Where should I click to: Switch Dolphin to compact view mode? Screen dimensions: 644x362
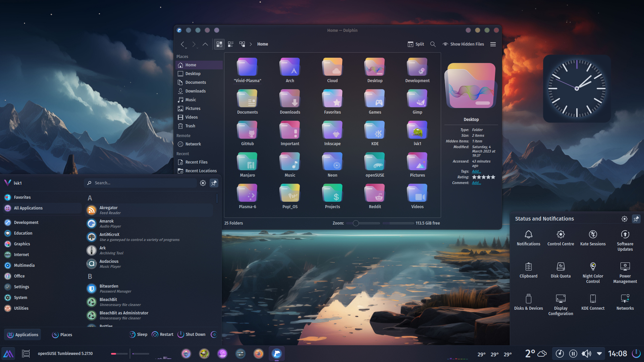(x=231, y=44)
